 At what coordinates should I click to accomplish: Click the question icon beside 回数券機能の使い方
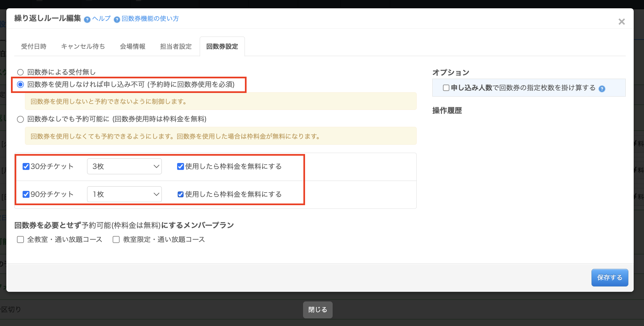pos(117,20)
